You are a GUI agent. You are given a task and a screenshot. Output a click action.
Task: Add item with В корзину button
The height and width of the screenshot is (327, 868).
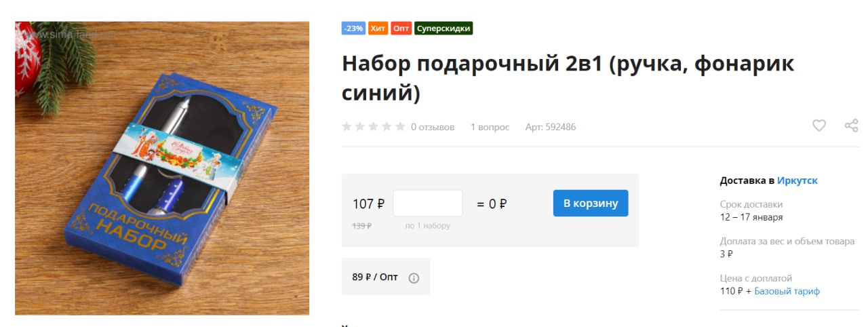point(591,204)
